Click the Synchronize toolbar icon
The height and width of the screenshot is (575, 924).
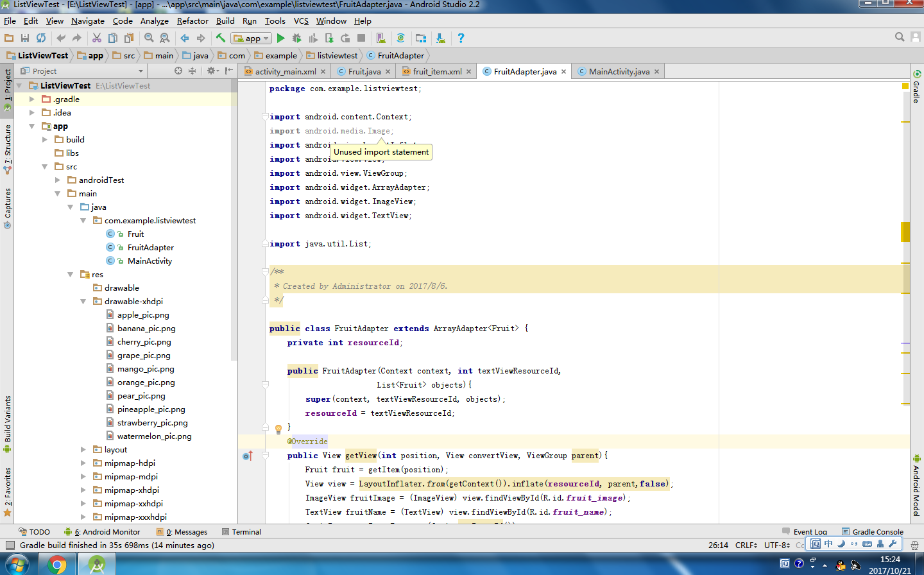41,38
